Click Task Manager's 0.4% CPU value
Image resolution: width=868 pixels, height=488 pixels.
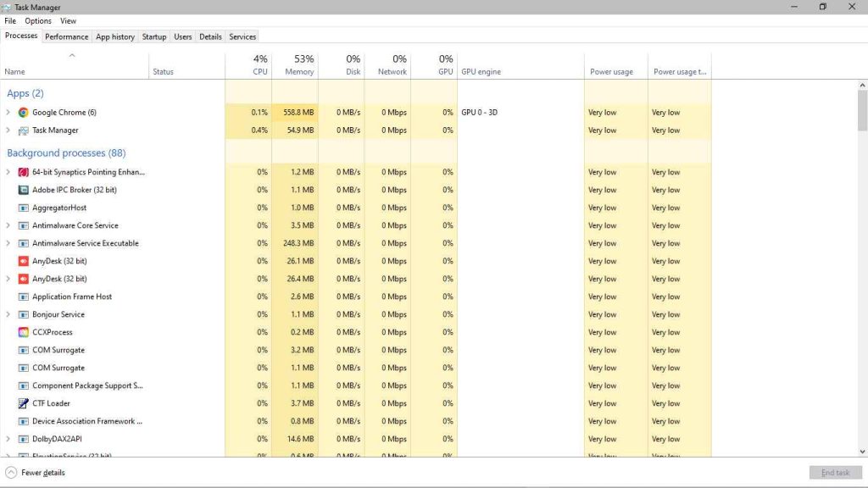(x=259, y=130)
